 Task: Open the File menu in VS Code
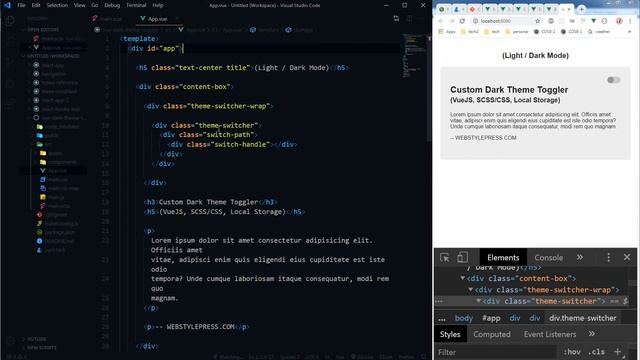point(21,5)
